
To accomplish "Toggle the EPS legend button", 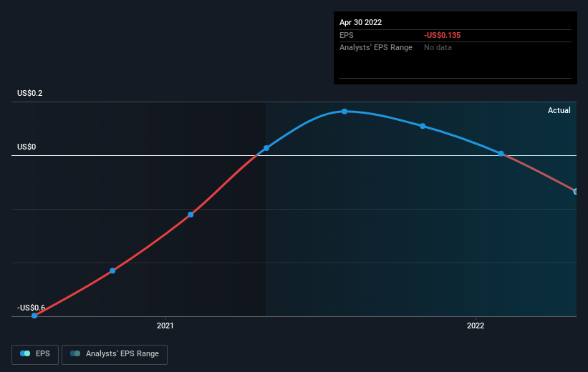I will [35, 354].
